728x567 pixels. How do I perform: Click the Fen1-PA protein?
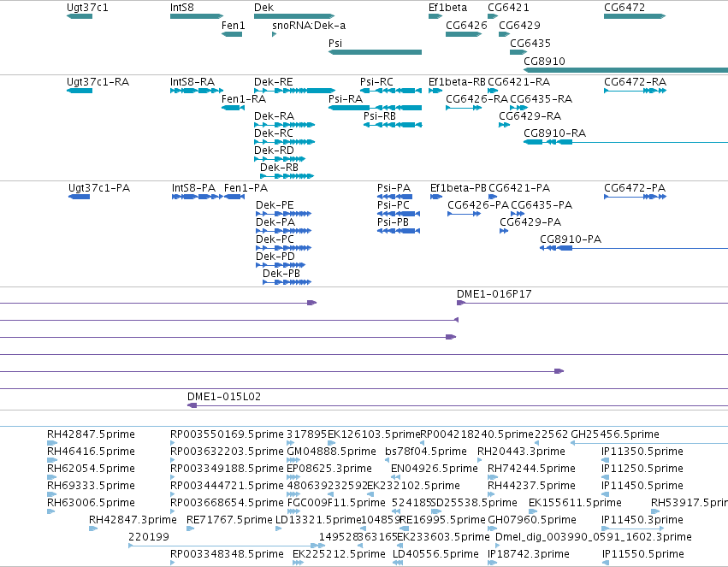234,197
